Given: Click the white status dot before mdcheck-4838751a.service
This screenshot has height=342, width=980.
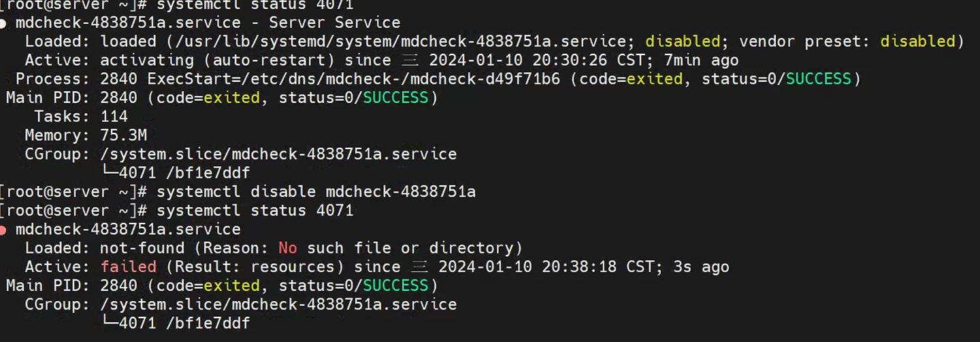Looking at the screenshot, I should pos(3,23).
